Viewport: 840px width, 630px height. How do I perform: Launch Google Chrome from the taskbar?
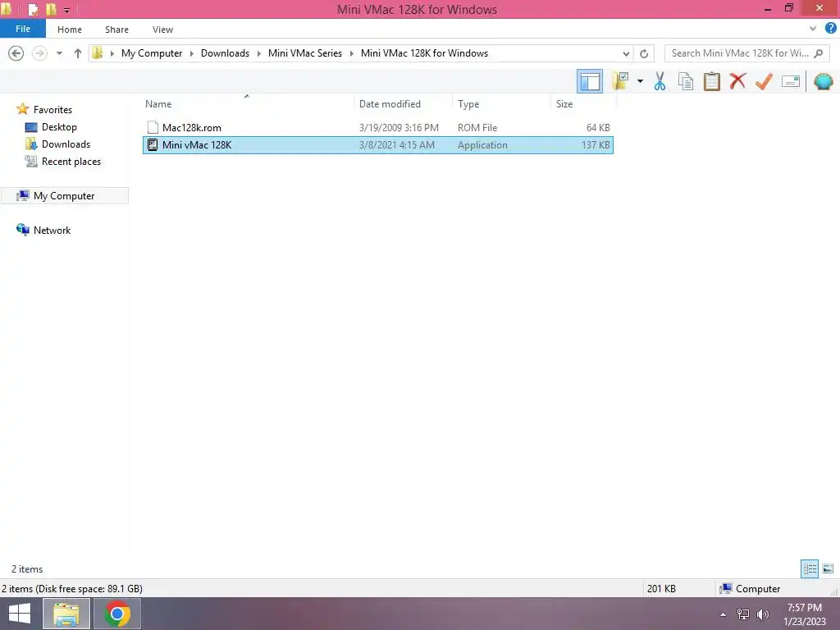point(117,614)
